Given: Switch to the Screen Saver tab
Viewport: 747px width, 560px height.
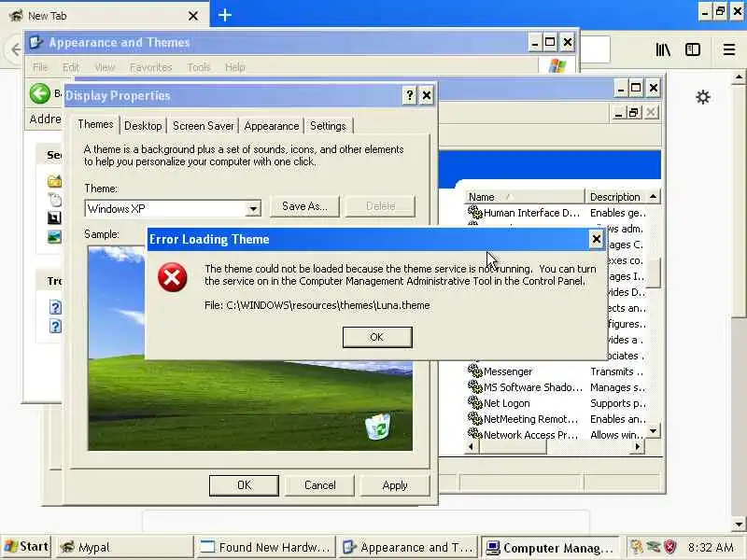Looking at the screenshot, I should [x=204, y=126].
